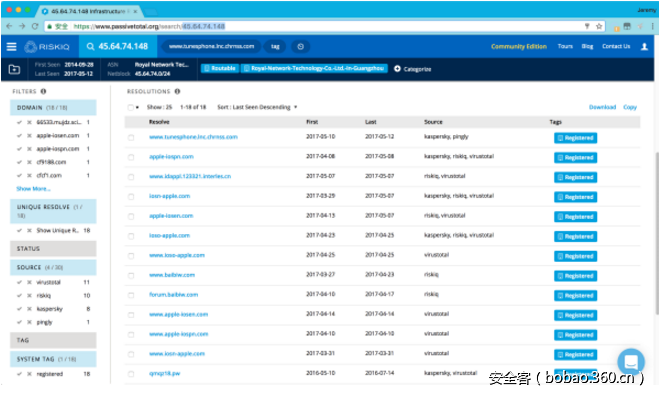The width and height of the screenshot is (659, 396).
Task: Open the Tours menu
Action: click(565, 46)
